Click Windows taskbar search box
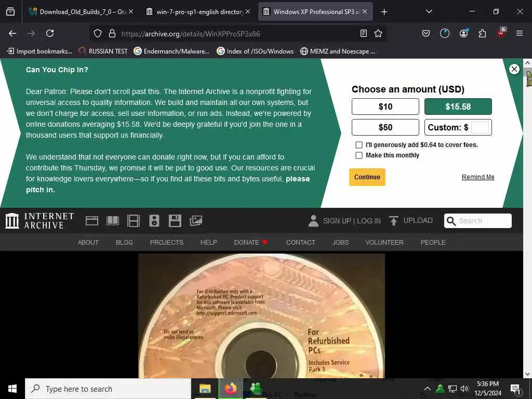532x399 pixels. (108, 389)
